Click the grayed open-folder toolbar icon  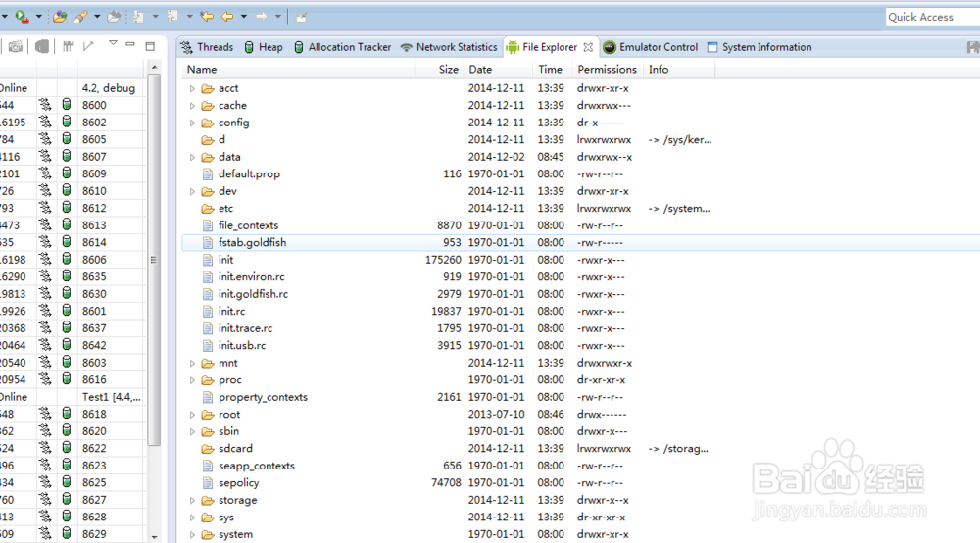pyautogui.click(x=114, y=17)
